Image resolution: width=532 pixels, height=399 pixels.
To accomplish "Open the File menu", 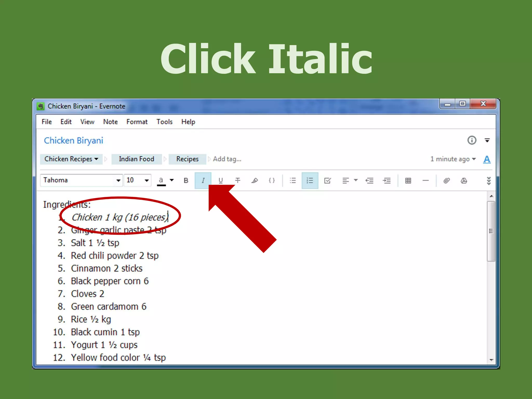I will coord(47,122).
